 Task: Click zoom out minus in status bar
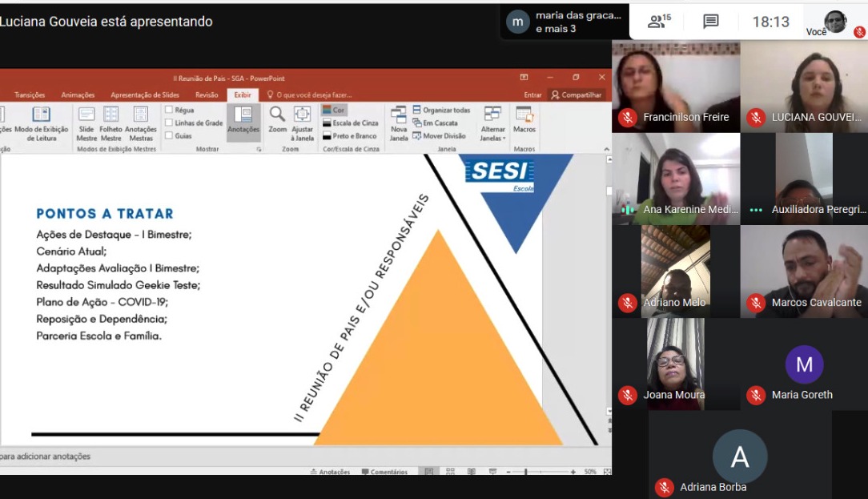(508, 472)
